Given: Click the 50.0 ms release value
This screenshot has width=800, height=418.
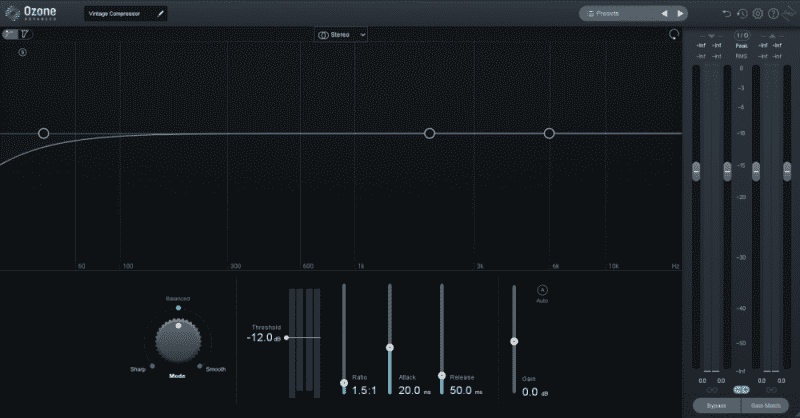Looking at the screenshot, I should 466,390.
